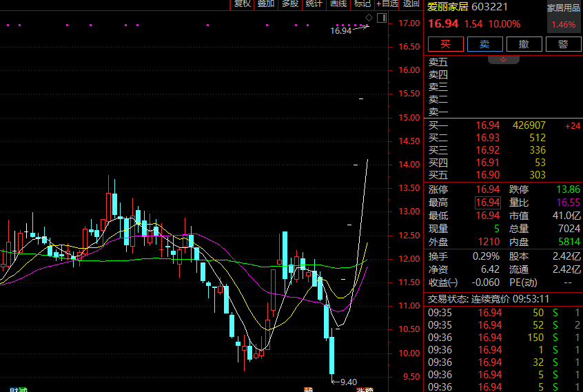Click the 量比 value 16.55

click(x=568, y=203)
